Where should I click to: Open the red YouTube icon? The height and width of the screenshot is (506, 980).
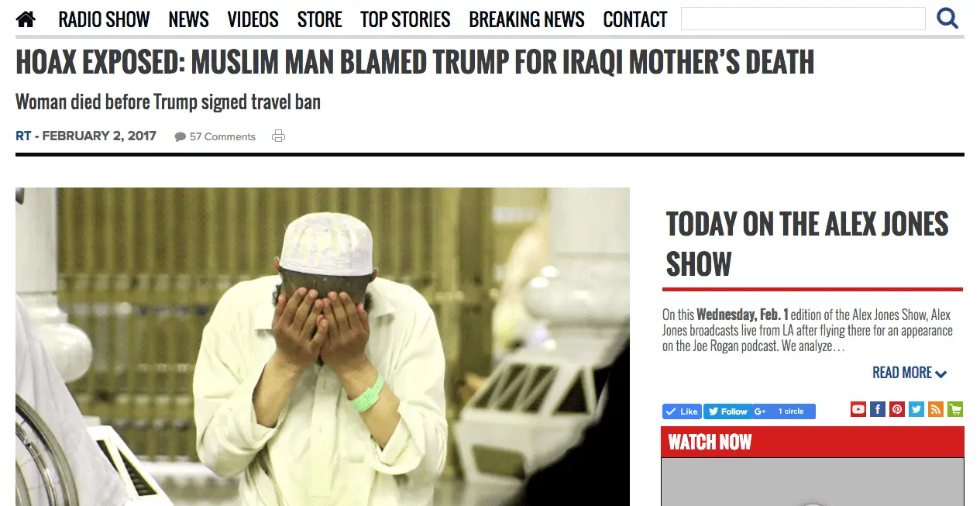pyautogui.click(x=858, y=409)
